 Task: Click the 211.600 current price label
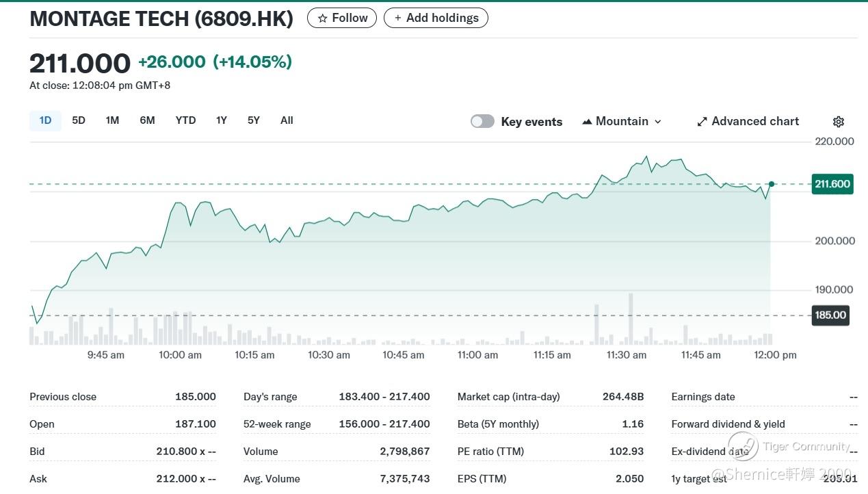pos(832,184)
